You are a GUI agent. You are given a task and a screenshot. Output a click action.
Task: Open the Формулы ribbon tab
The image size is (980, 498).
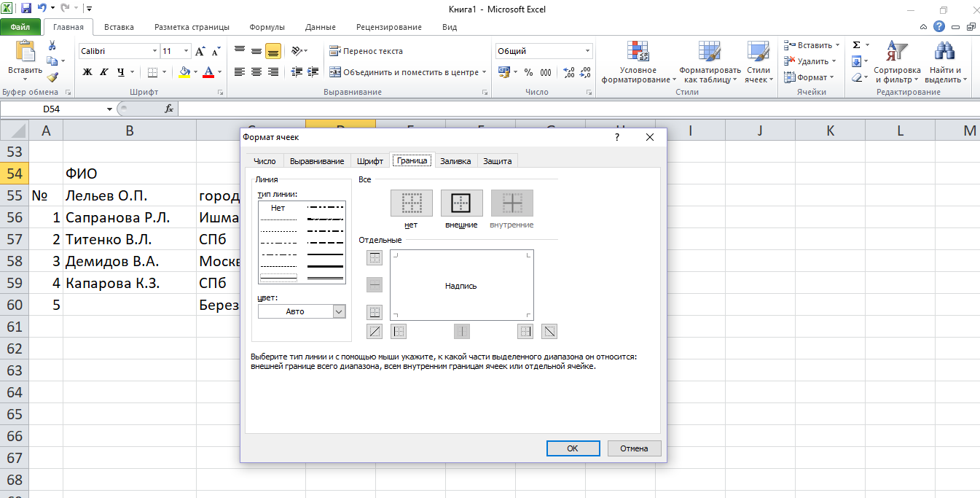click(x=267, y=27)
